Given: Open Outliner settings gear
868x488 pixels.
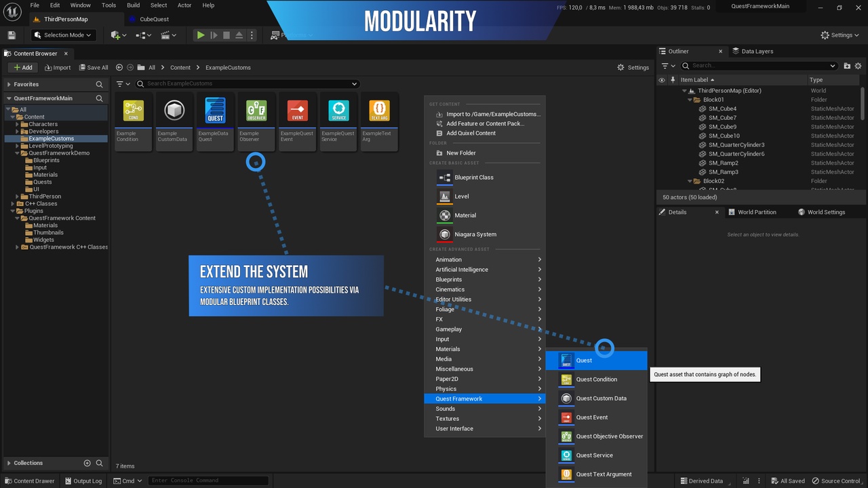Looking at the screenshot, I should point(858,66).
